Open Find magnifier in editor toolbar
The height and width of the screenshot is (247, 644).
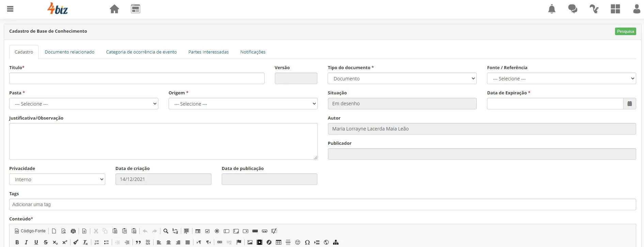[x=166, y=231]
